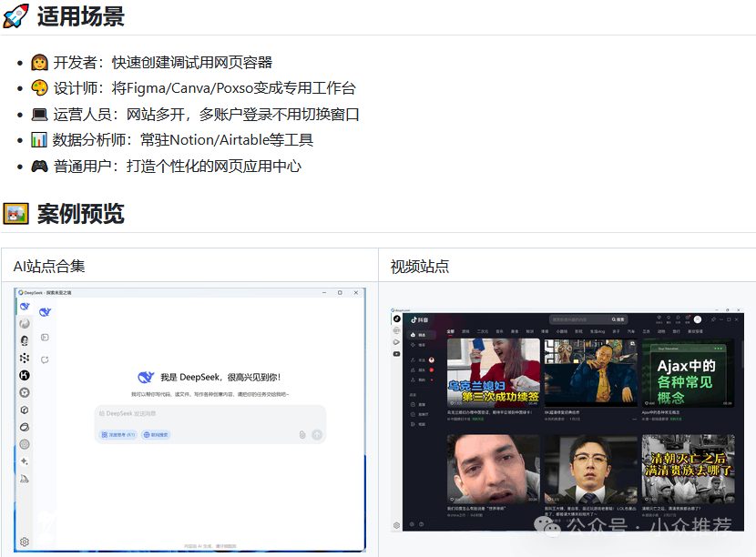This screenshot has width=756, height=557.
Task: Expand the DeepSeek sidebar panel toggle icon
Action: pyautogui.click(x=45, y=338)
